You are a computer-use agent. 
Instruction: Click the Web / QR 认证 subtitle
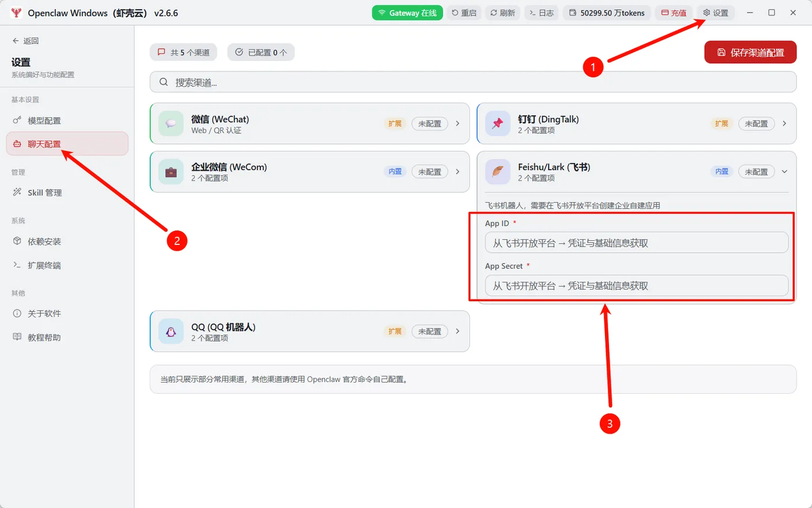click(216, 131)
